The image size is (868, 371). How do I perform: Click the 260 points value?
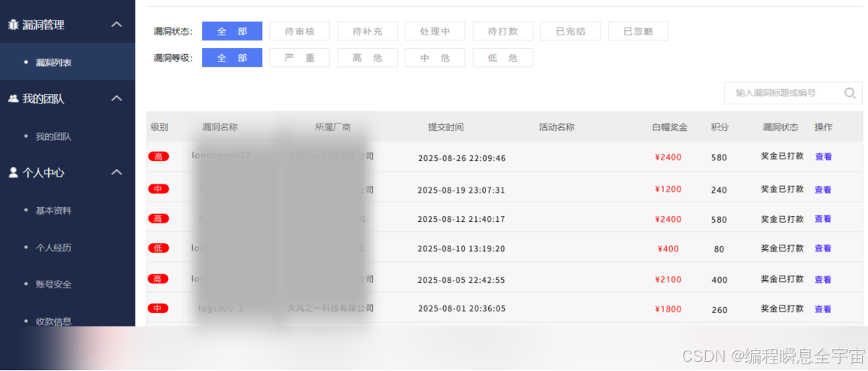(x=719, y=310)
